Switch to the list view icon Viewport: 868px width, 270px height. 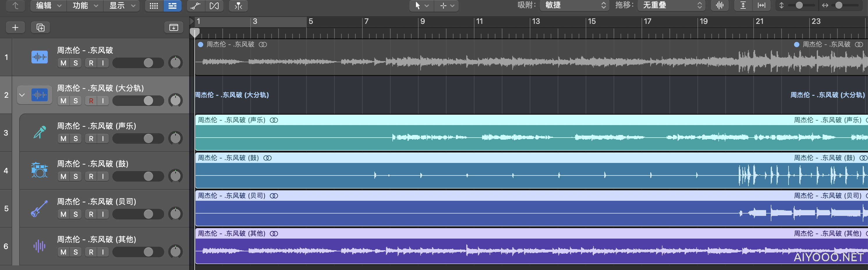pyautogui.click(x=172, y=6)
